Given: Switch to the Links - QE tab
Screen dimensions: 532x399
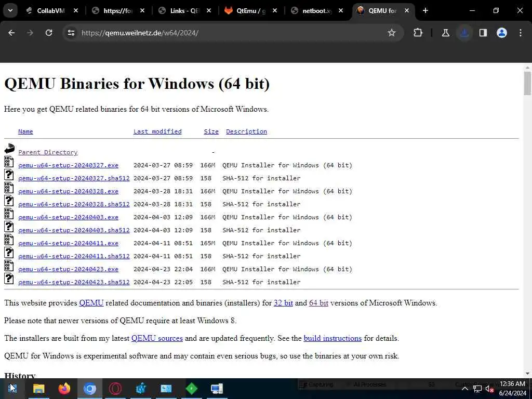Looking at the screenshot, I should click(185, 10).
